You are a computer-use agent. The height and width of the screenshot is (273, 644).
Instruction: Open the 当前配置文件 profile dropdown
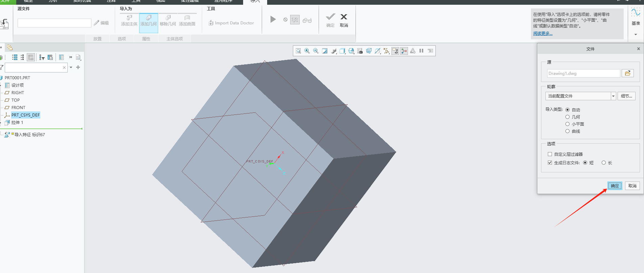(x=613, y=96)
